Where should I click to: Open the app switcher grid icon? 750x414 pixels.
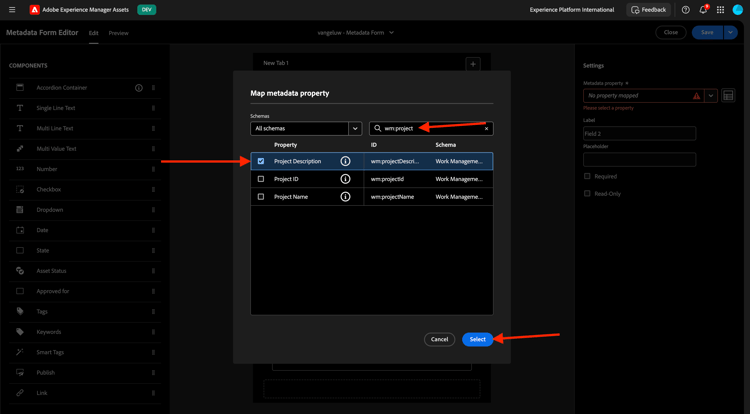click(x=720, y=10)
